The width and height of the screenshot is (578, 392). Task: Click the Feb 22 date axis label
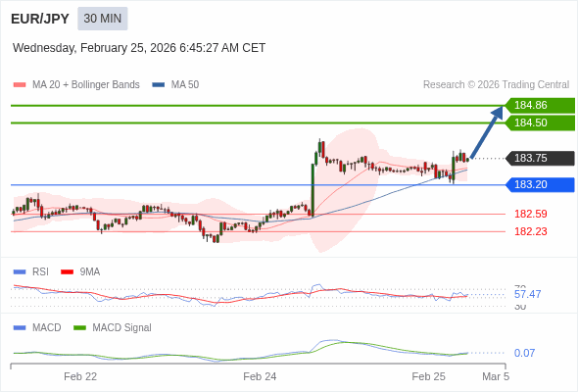tap(80, 376)
